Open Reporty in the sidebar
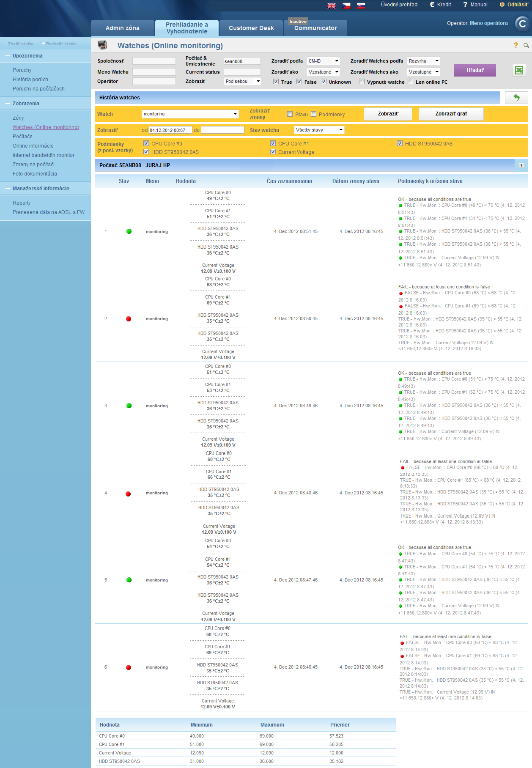The width and height of the screenshot is (532, 768). pyautogui.click(x=22, y=203)
